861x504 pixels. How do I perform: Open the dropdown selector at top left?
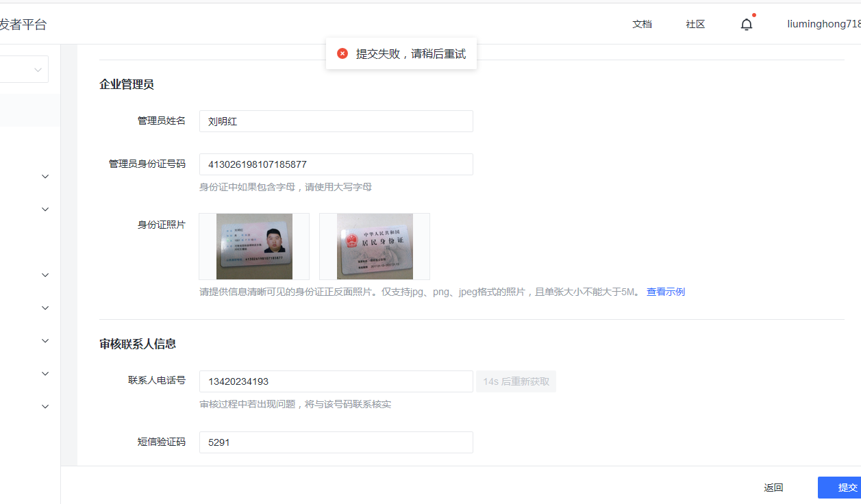point(24,69)
